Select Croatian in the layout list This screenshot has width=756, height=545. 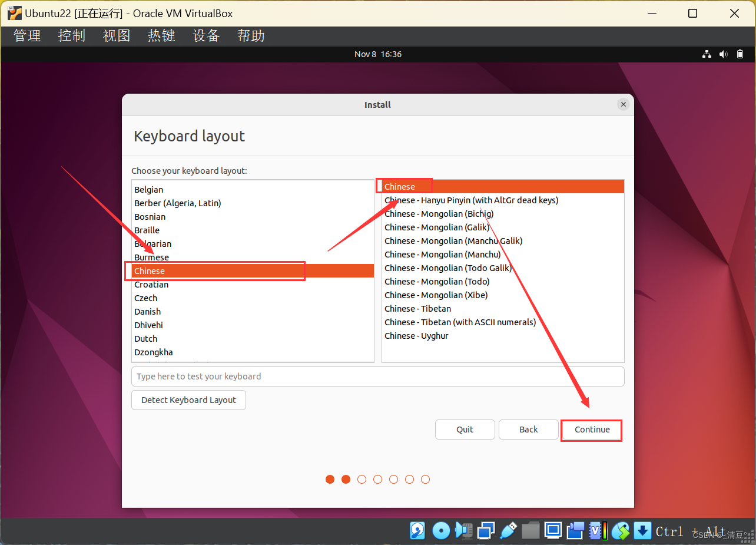tap(253, 285)
